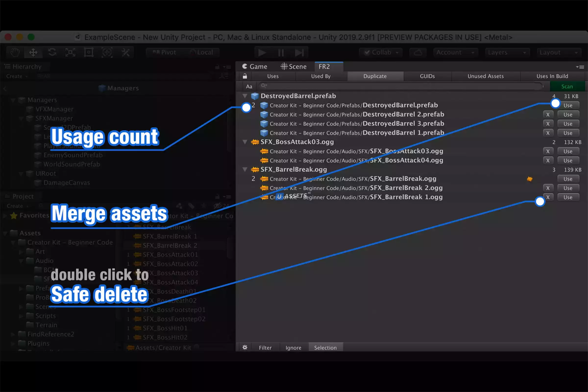Click X beside DestroyedBarrel 2.prefab
The image size is (588, 392).
(548, 114)
